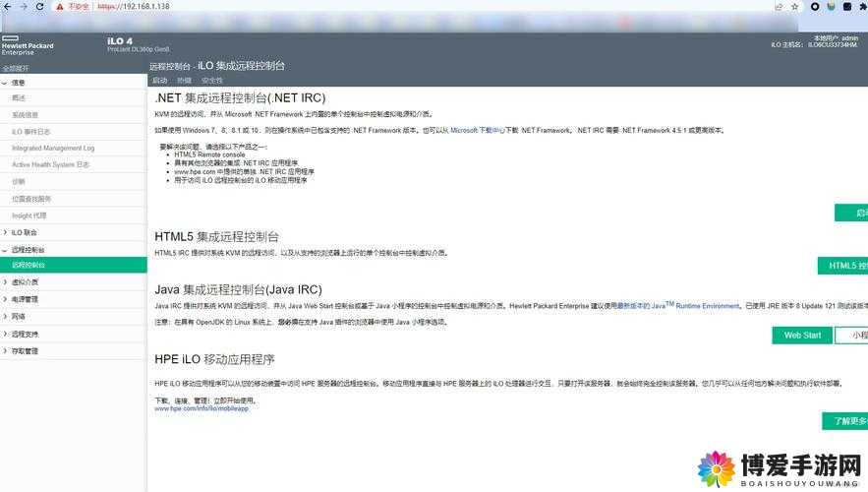Click the iLO 4 product title
The width and height of the screenshot is (868, 492).
point(120,41)
